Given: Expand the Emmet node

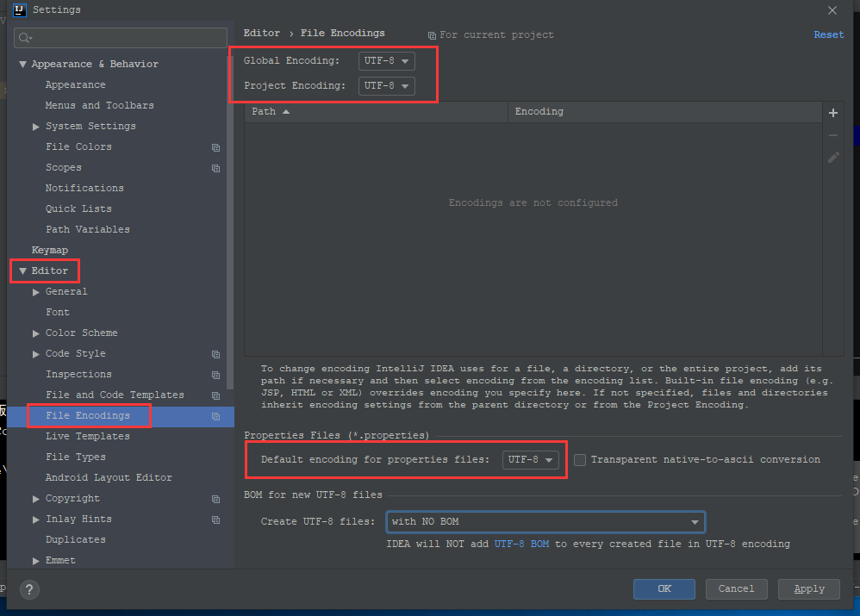Looking at the screenshot, I should click(35, 561).
